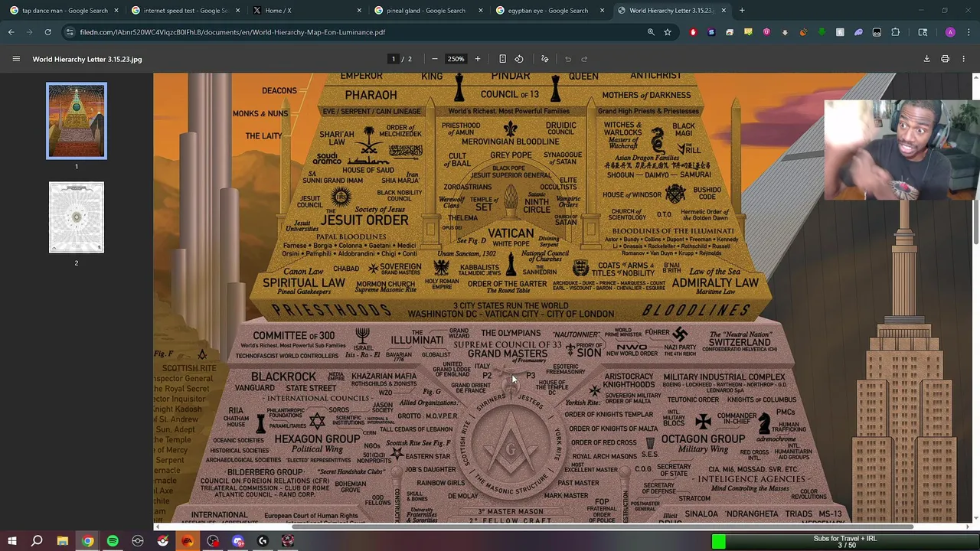Click the ADMIRALTY LAW text

click(715, 283)
